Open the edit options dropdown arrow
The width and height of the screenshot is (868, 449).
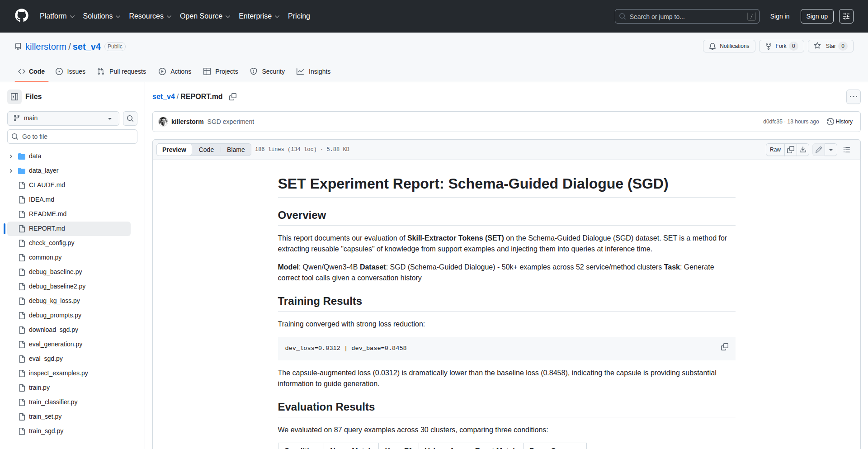[831, 150]
